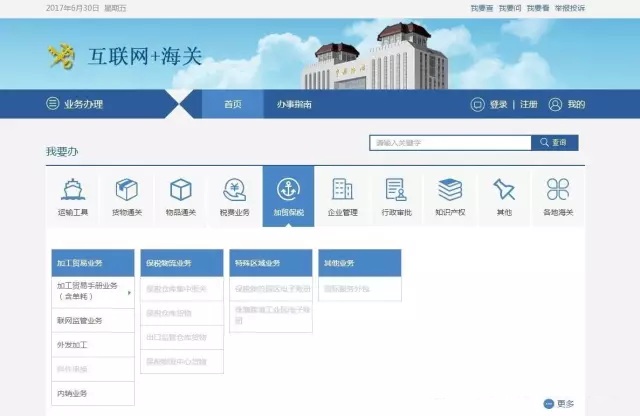Open the 办事指南 tab
The height and width of the screenshot is (416, 640).
pos(294,104)
